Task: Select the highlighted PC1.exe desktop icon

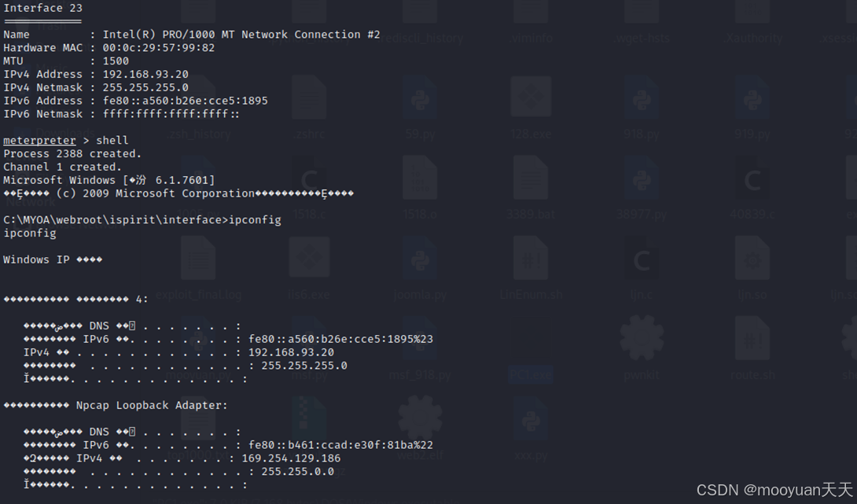Action: pyautogui.click(x=531, y=375)
